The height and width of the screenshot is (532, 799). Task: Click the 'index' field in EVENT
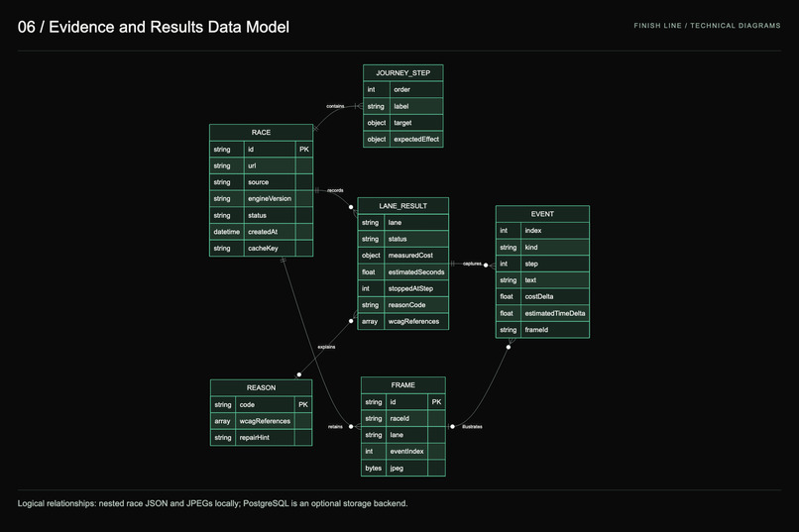tap(555, 231)
